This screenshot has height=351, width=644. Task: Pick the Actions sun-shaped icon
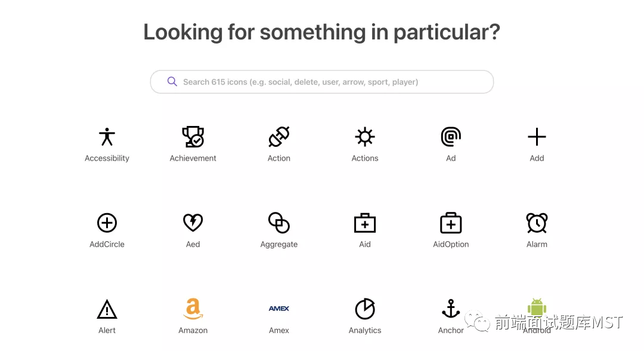(365, 137)
